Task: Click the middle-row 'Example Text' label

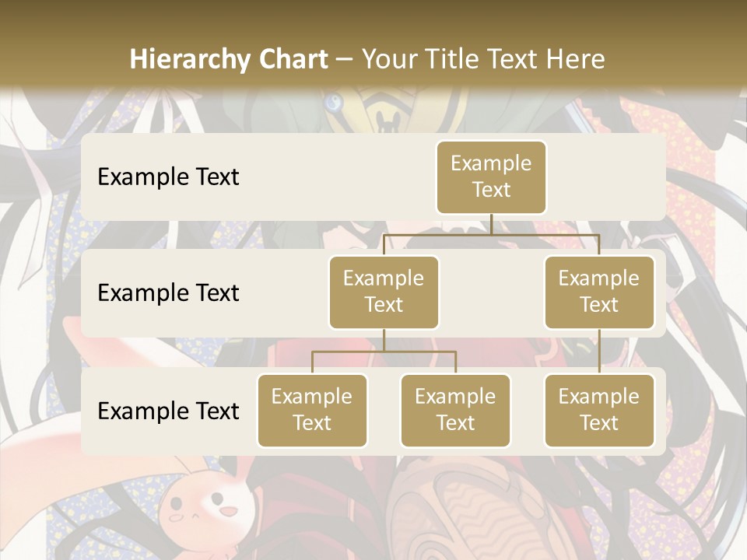Action: pos(168,293)
